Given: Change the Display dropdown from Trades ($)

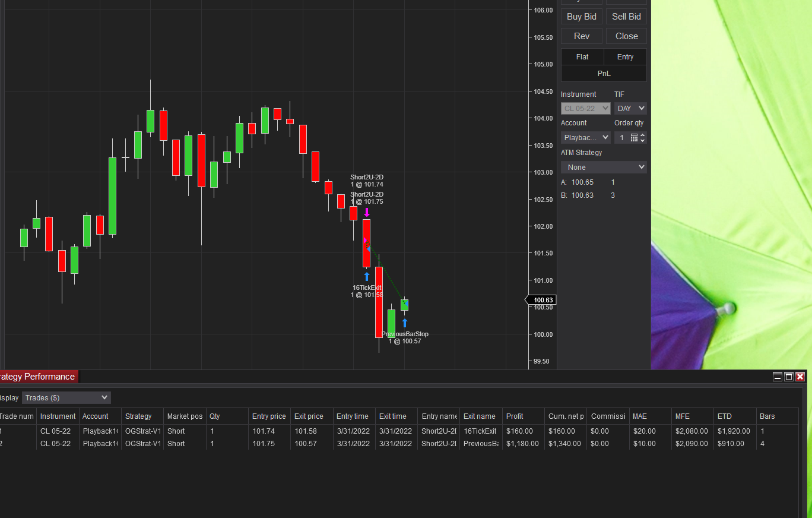Looking at the screenshot, I should click(x=66, y=398).
